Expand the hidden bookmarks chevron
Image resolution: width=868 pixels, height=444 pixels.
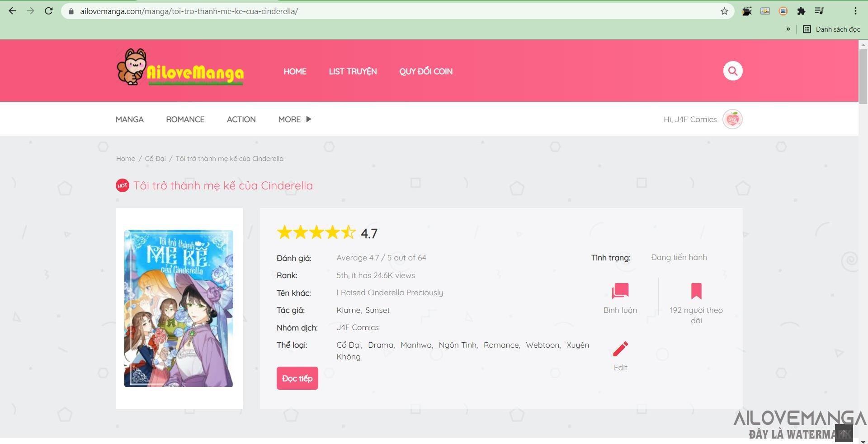pyautogui.click(x=788, y=29)
